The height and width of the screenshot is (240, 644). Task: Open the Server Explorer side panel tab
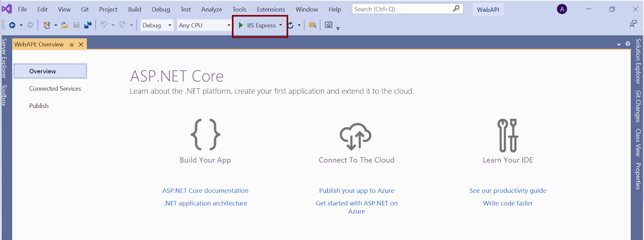pos(4,58)
